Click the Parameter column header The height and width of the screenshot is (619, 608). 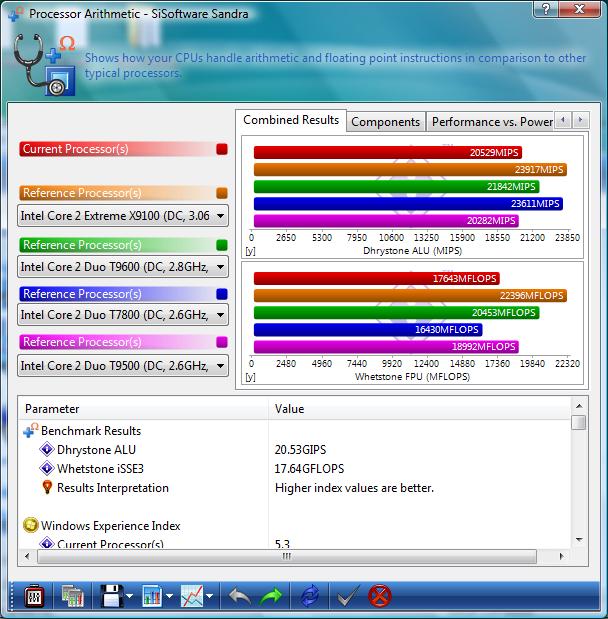[x=143, y=409]
